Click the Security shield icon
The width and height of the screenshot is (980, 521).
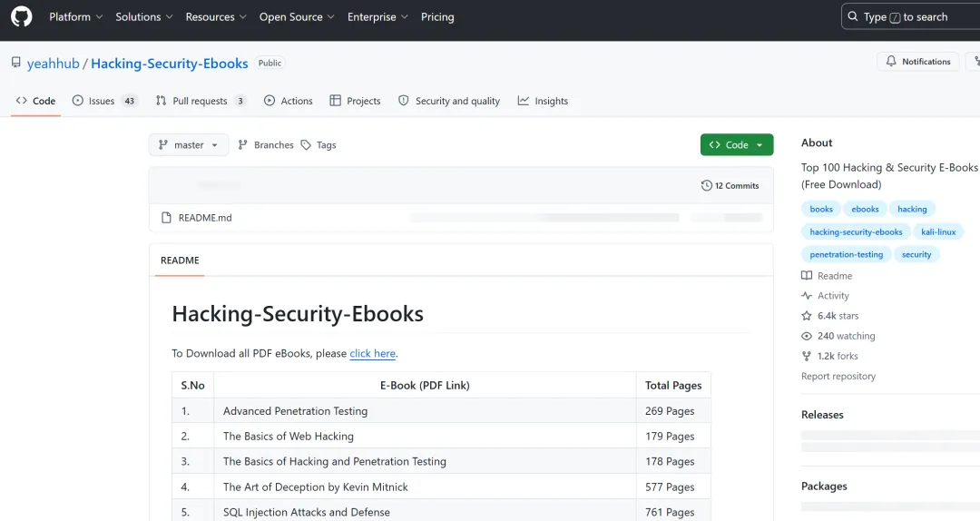pos(404,101)
